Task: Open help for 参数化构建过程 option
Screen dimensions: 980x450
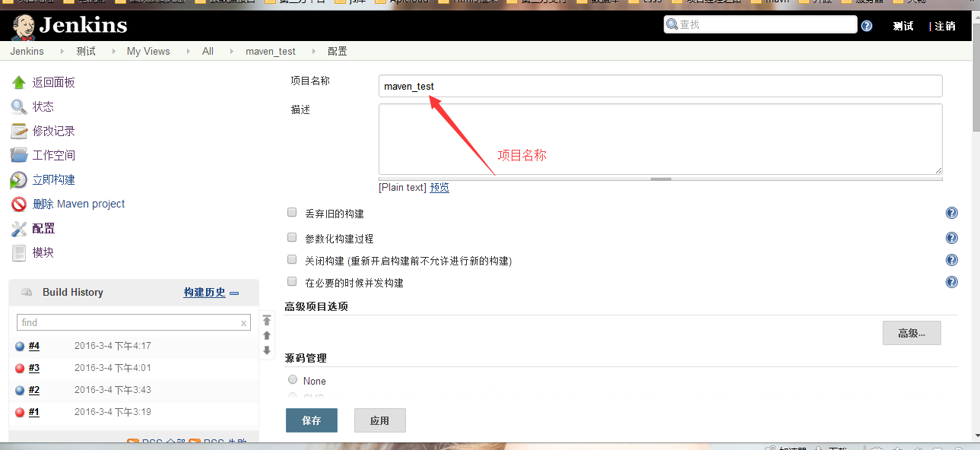Action: [951, 238]
